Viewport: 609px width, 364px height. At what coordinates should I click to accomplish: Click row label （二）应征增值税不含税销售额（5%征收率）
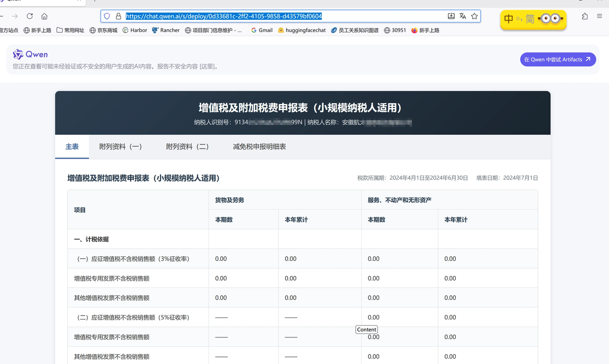click(x=133, y=318)
